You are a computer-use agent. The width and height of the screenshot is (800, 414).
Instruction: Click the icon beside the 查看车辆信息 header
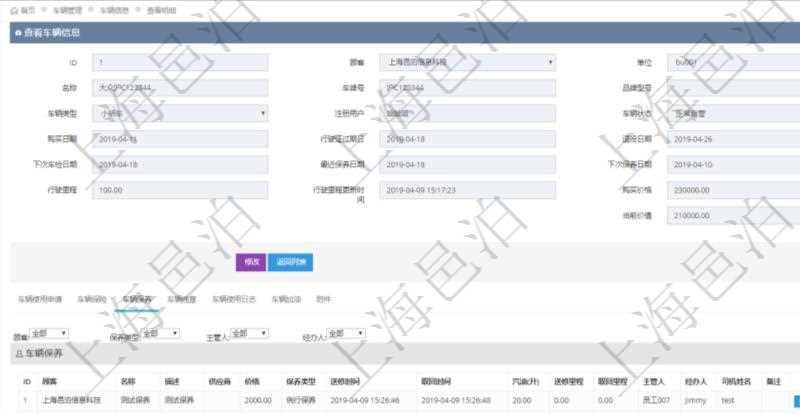tap(17, 33)
